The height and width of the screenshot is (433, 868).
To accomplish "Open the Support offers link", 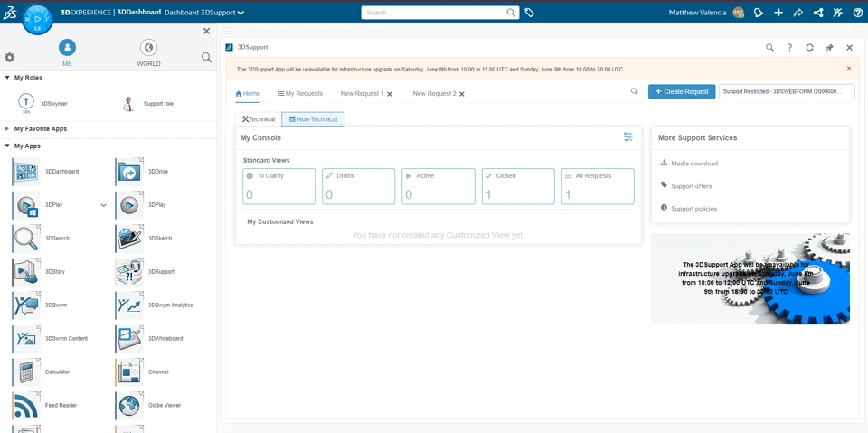I will coord(692,186).
